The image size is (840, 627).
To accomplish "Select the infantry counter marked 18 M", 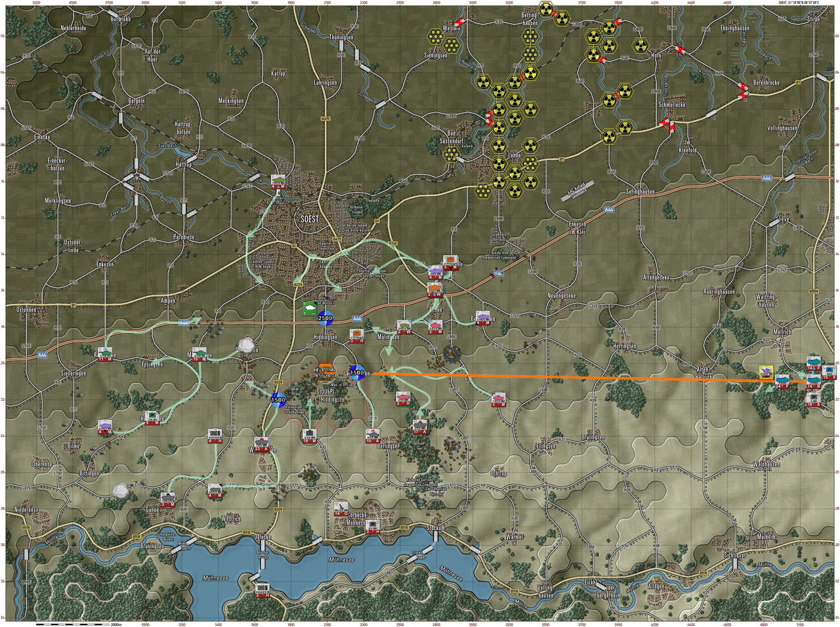I will pos(309,436).
